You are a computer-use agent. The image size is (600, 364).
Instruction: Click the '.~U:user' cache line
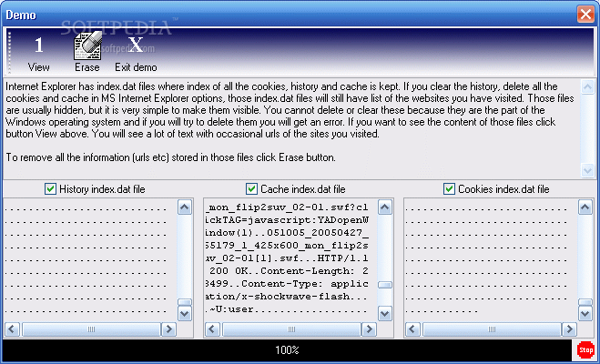(x=229, y=309)
